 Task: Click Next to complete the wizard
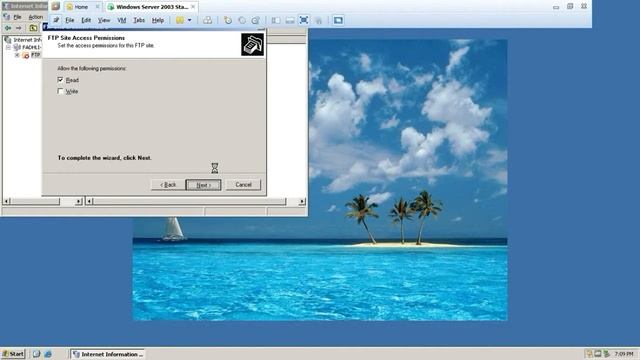203,185
